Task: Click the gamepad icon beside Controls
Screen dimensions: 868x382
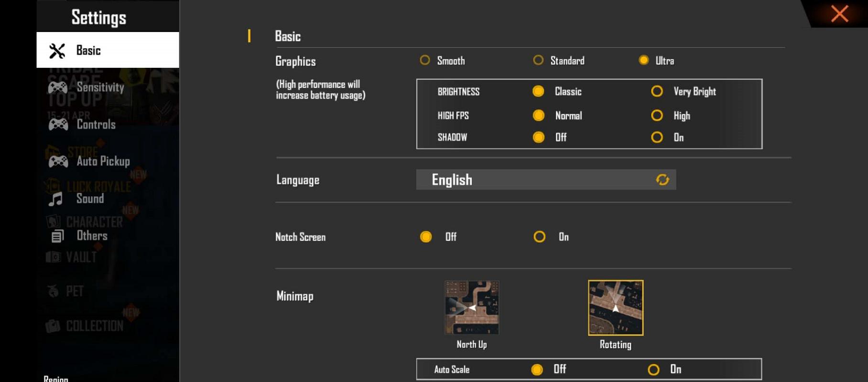Action: 58,125
